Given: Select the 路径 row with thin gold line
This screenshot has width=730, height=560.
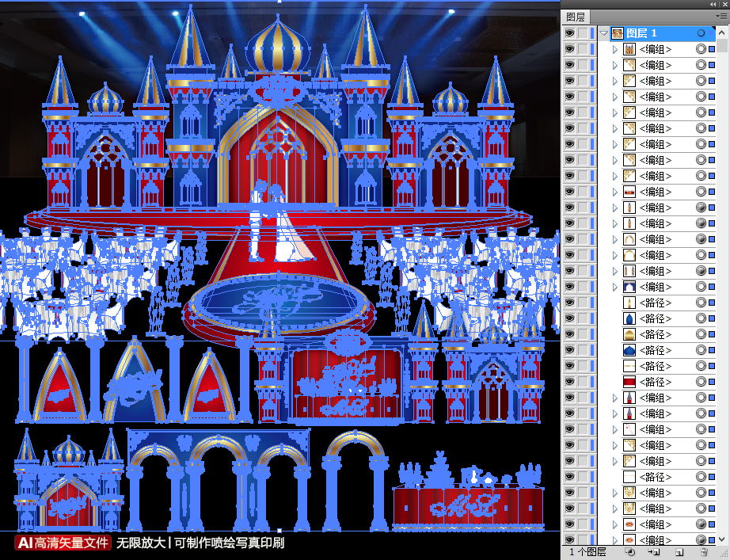Looking at the screenshot, I should point(656,366).
